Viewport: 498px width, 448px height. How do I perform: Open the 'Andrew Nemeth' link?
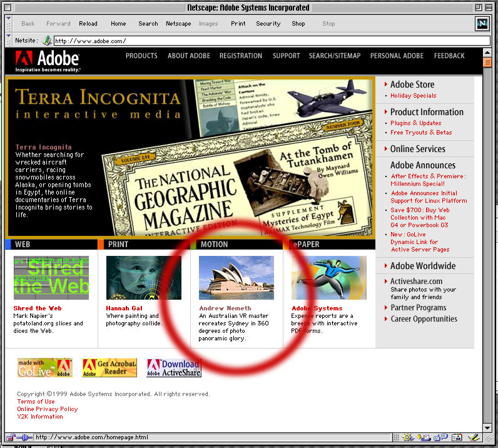coord(225,308)
